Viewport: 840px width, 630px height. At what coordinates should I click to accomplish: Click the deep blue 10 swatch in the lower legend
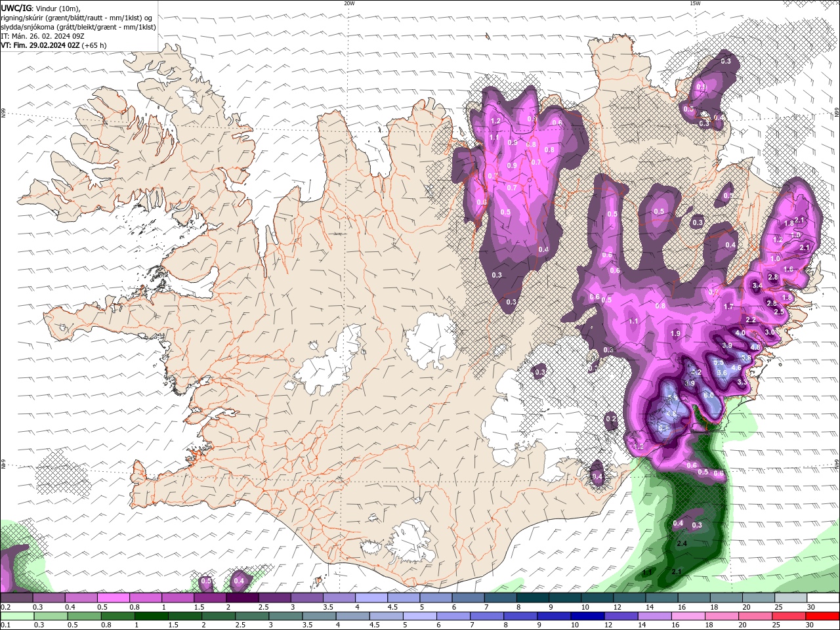coord(587,616)
